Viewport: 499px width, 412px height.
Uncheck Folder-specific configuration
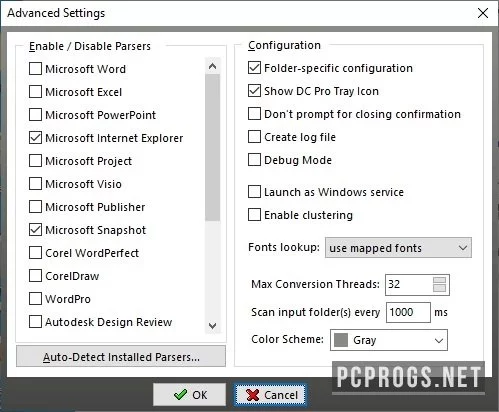(x=254, y=68)
